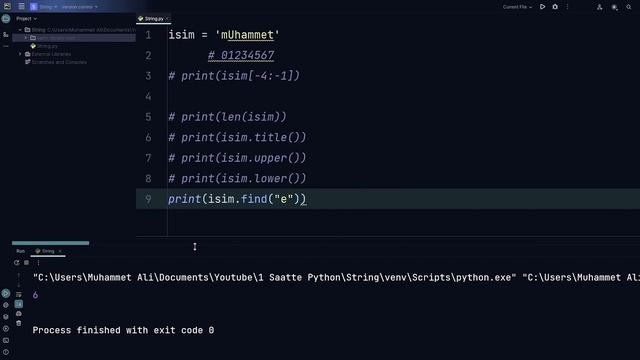Open Project view mode dropdown

[27, 19]
